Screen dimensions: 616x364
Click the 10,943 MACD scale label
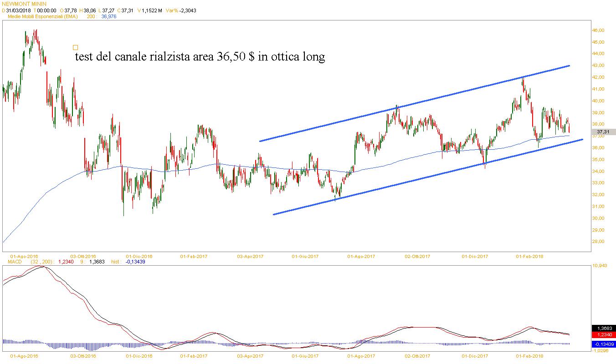[600, 266]
